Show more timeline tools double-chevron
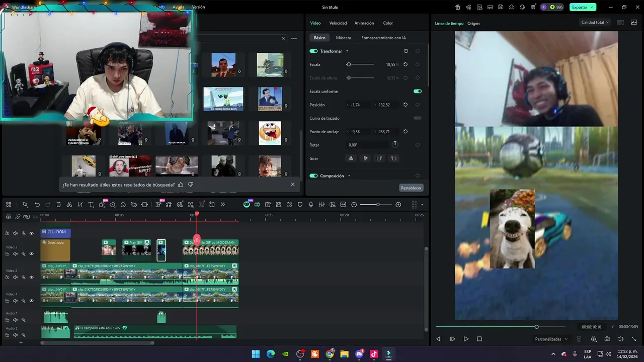 223,205
